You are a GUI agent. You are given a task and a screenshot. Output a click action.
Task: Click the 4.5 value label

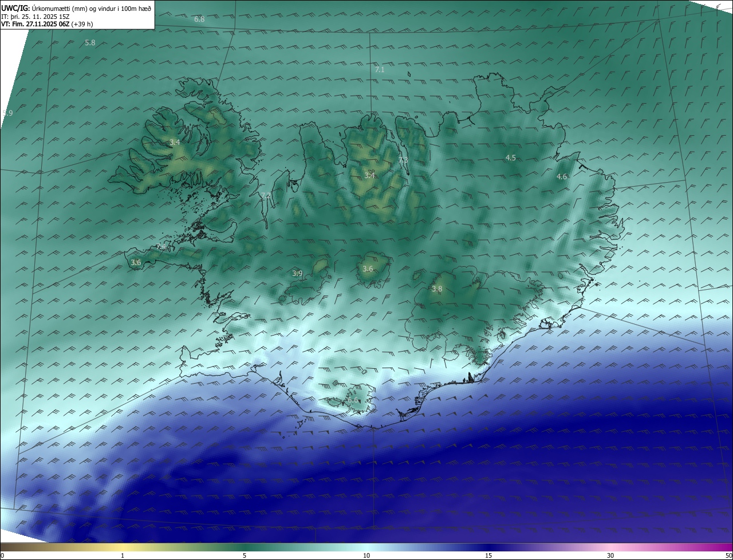[x=510, y=157]
